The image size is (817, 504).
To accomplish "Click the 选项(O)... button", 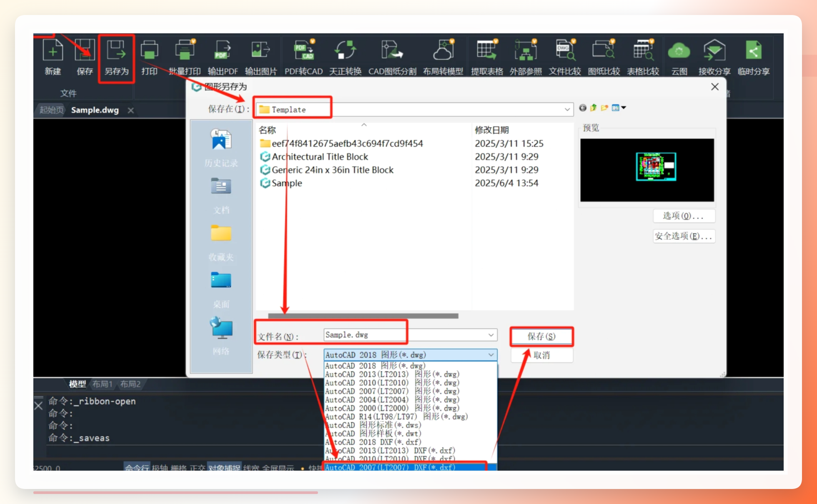I will tap(684, 216).
